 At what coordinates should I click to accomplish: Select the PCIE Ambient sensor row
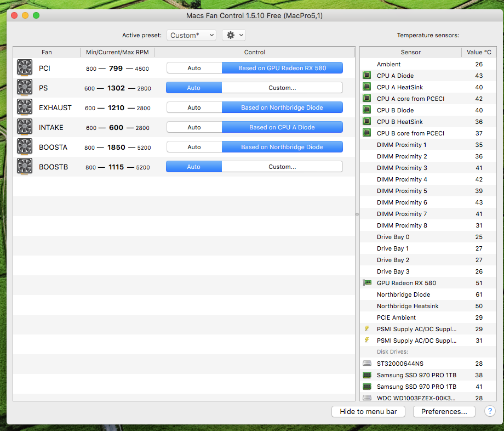(x=428, y=317)
